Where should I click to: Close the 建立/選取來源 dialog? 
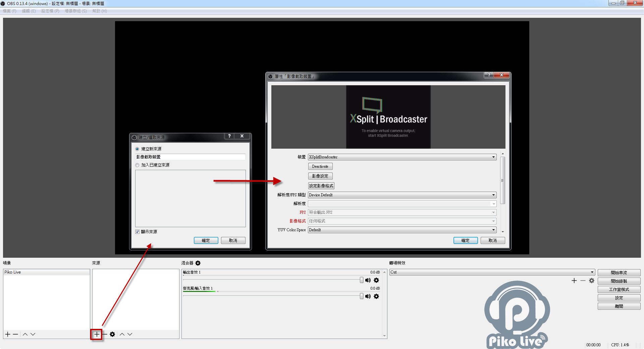(x=242, y=136)
